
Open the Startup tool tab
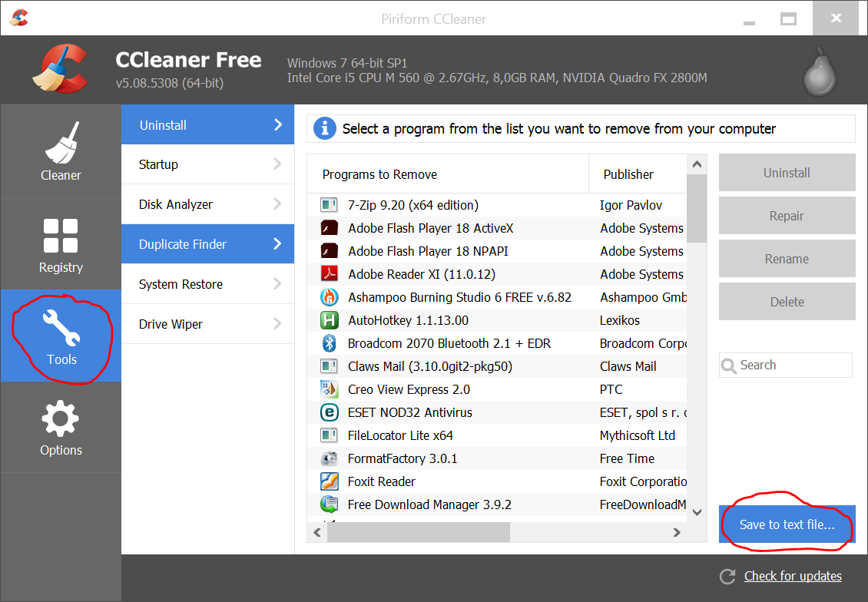pyautogui.click(x=207, y=164)
